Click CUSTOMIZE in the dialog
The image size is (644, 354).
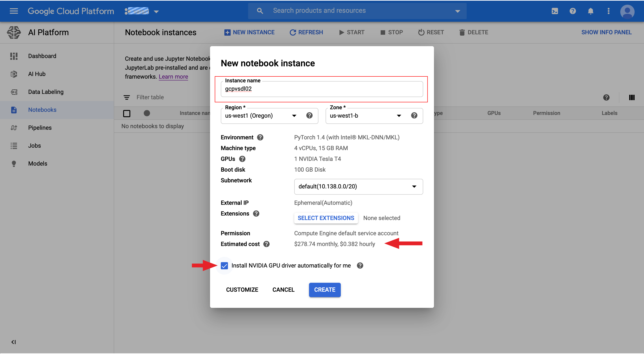pyautogui.click(x=242, y=290)
